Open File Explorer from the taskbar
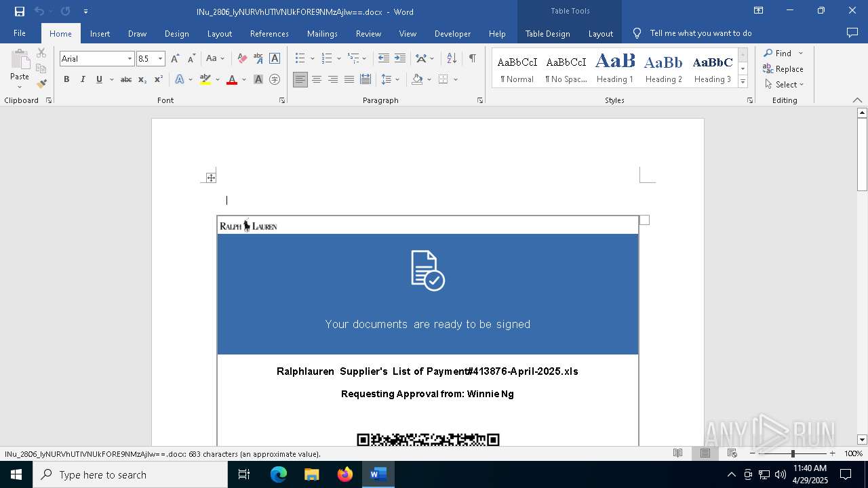The height and width of the screenshot is (488, 868). pos(312,474)
